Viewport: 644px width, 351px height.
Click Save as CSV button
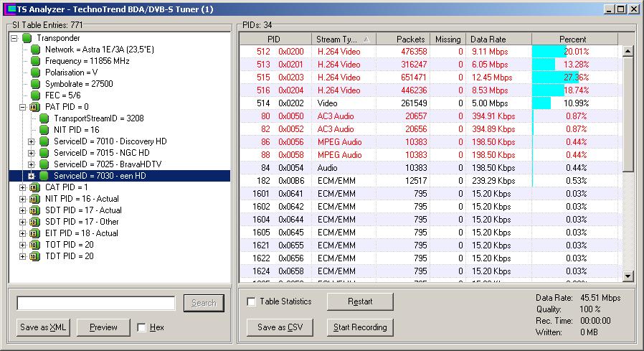(280, 327)
